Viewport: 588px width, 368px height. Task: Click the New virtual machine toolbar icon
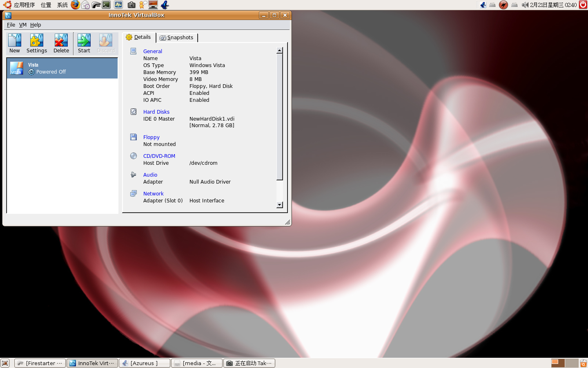pyautogui.click(x=15, y=43)
